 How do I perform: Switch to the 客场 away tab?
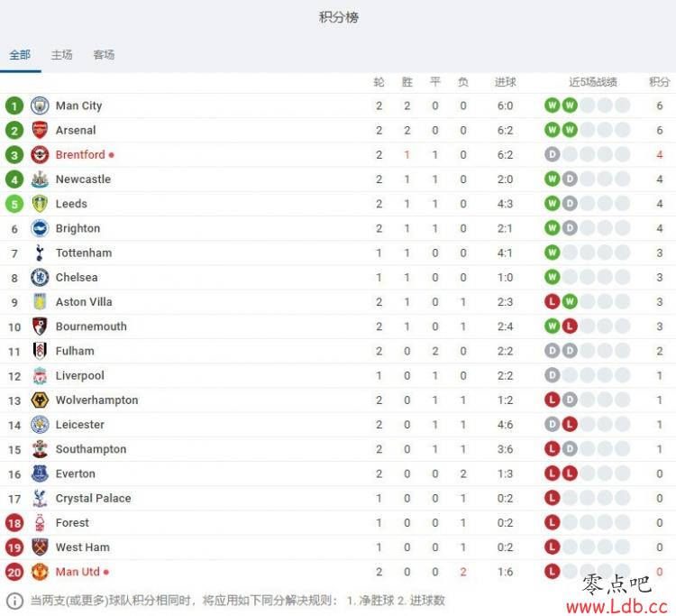point(104,55)
